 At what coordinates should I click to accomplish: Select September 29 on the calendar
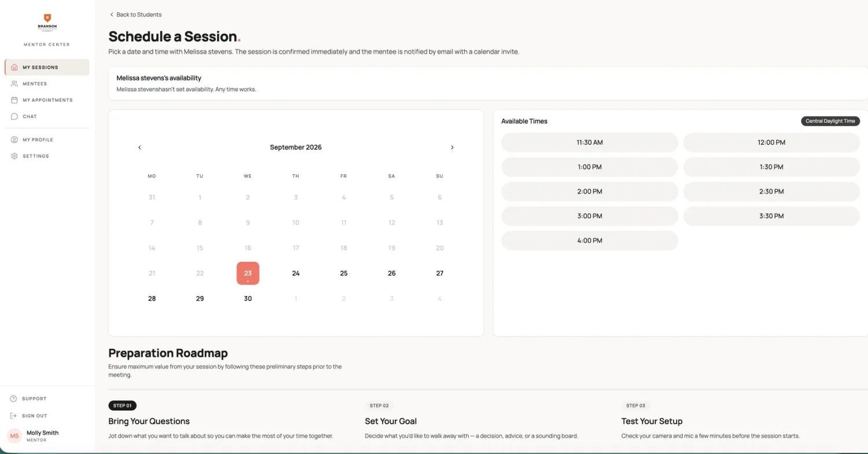200,299
